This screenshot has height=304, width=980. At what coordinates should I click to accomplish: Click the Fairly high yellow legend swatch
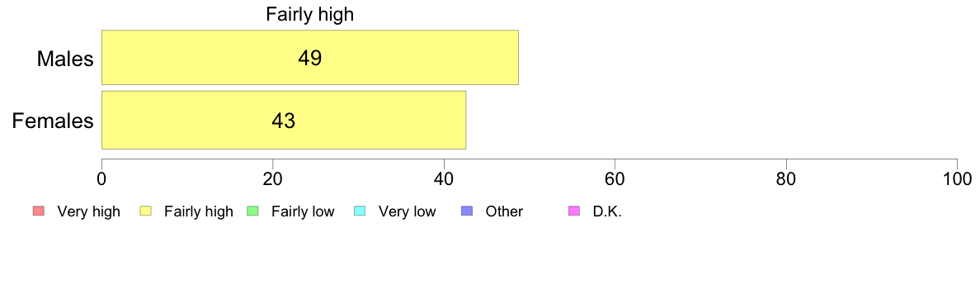(145, 211)
